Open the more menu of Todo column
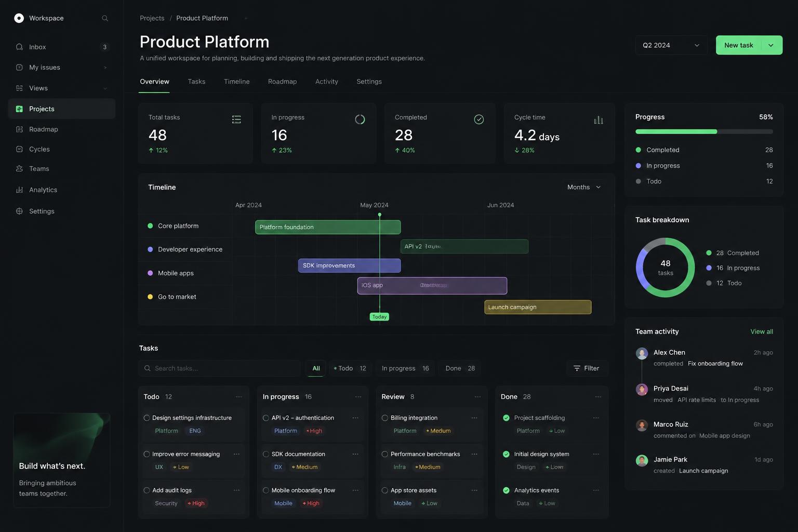This screenshot has height=532, width=798. [239, 397]
